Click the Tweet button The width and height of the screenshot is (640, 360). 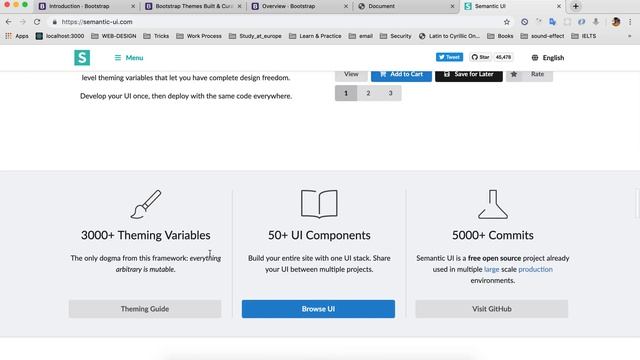point(449,57)
